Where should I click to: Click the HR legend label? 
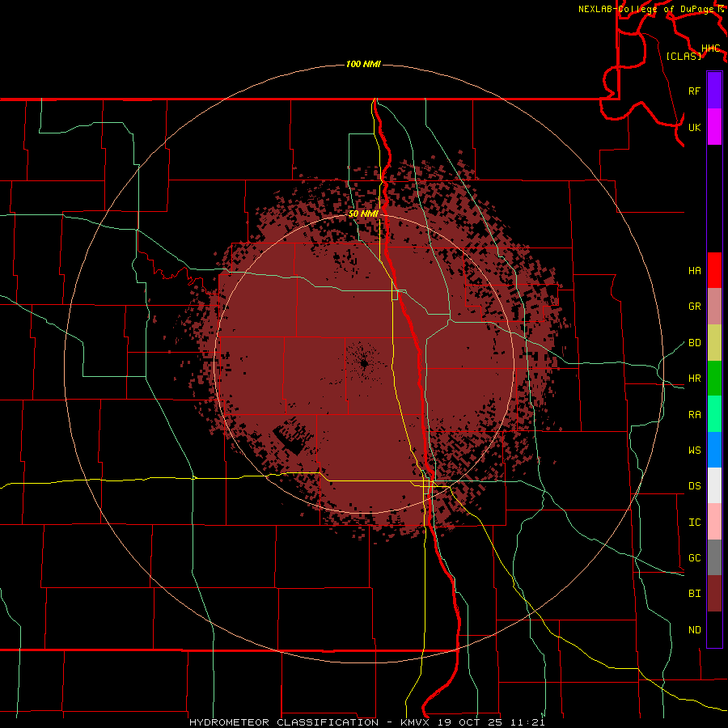[694, 379]
